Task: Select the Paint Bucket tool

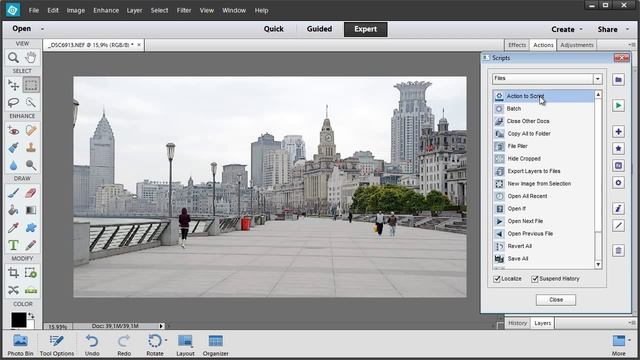Action: pyautogui.click(x=13, y=210)
